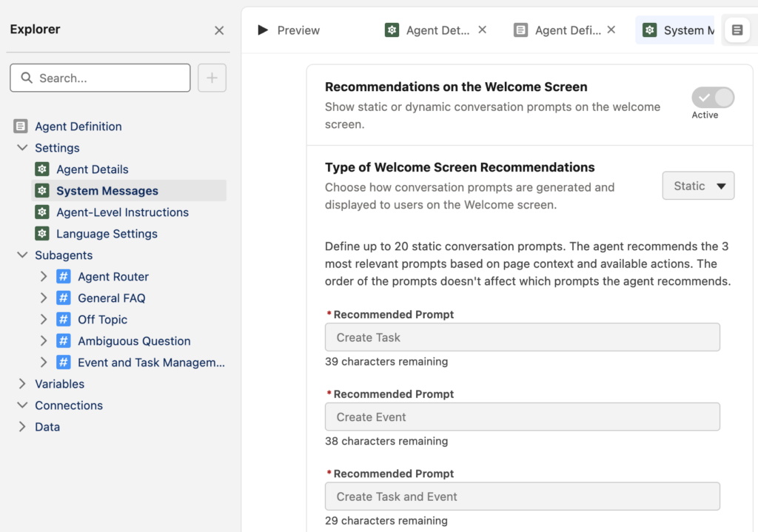Click the Data label in Explorer

tap(47, 427)
